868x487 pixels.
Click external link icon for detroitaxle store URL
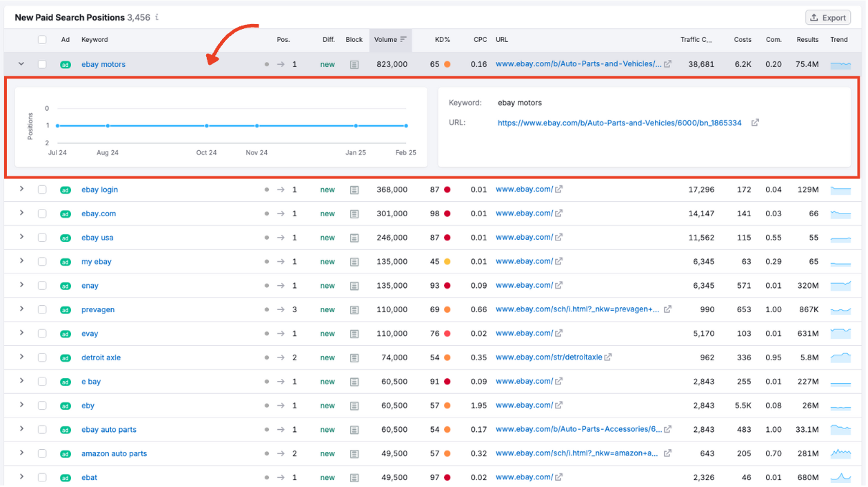(608, 358)
